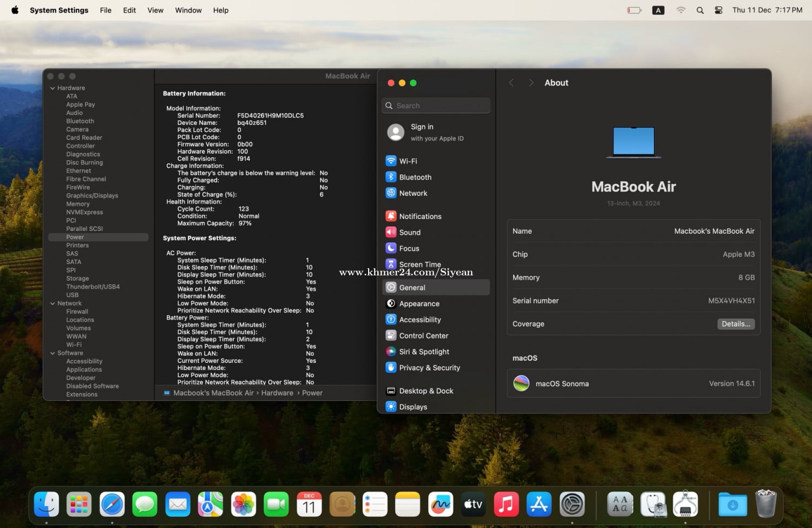Select Storage in the Hardware list
812x528 pixels.
[x=77, y=279]
